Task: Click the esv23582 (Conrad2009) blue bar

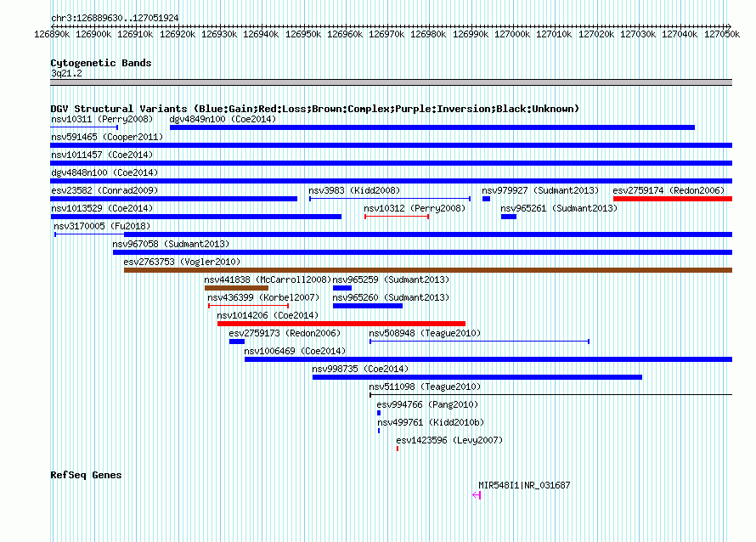Action: click(x=173, y=199)
